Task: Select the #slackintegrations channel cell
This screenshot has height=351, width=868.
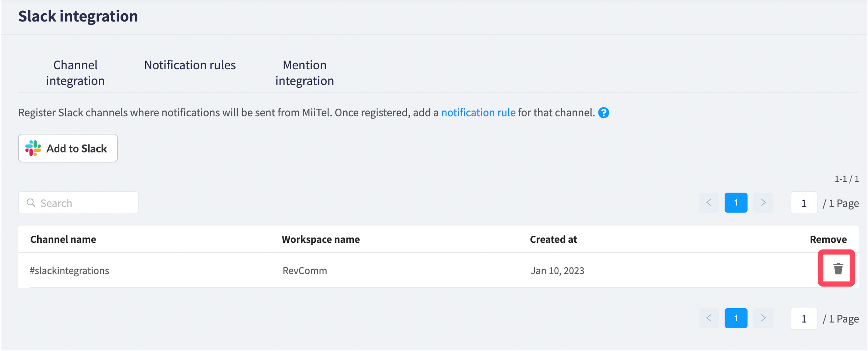Action: (x=69, y=270)
